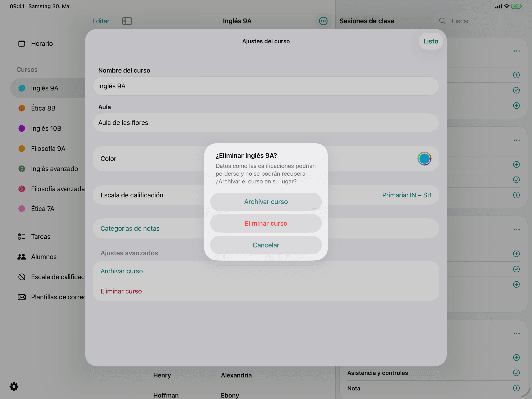532x399 pixels.
Task: Select student name Alexandria
Action: (x=236, y=375)
